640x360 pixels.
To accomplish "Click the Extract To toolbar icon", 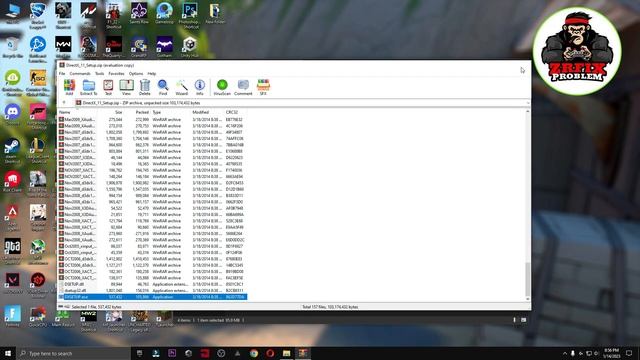I will click(x=89, y=87).
